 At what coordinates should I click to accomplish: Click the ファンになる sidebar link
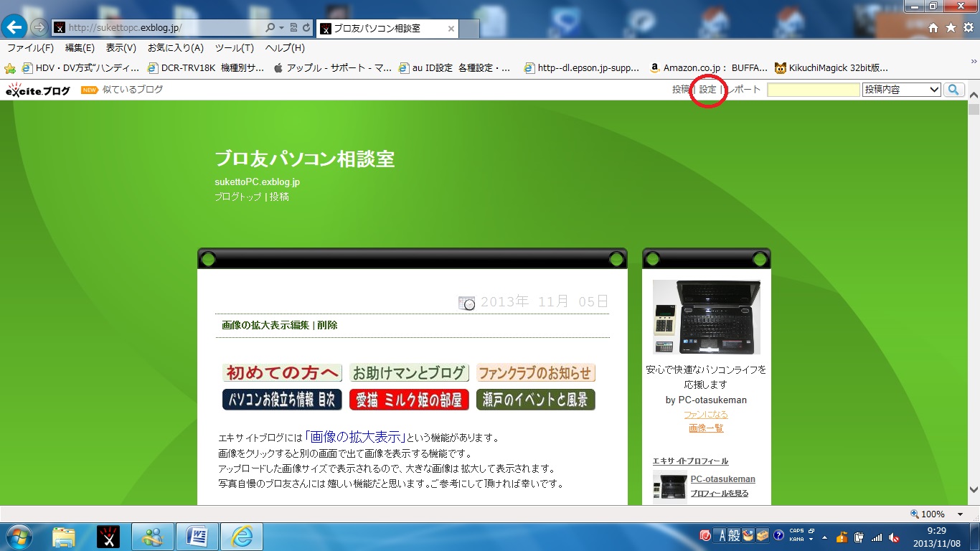(x=706, y=414)
